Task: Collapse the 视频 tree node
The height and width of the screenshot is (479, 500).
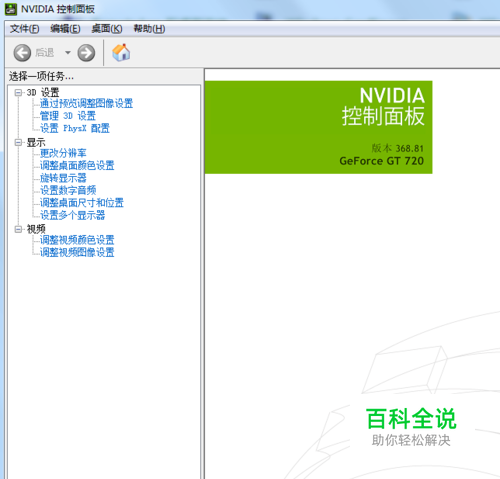Action: tap(18, 229)
